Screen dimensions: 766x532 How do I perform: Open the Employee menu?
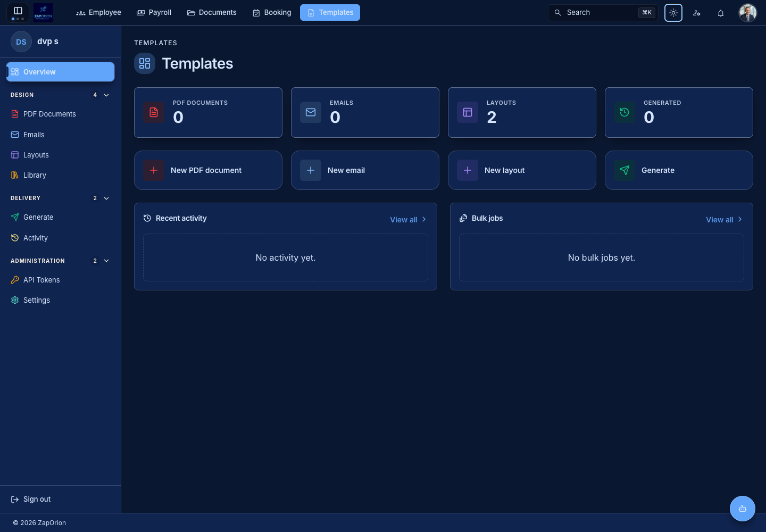coord(99,12)
